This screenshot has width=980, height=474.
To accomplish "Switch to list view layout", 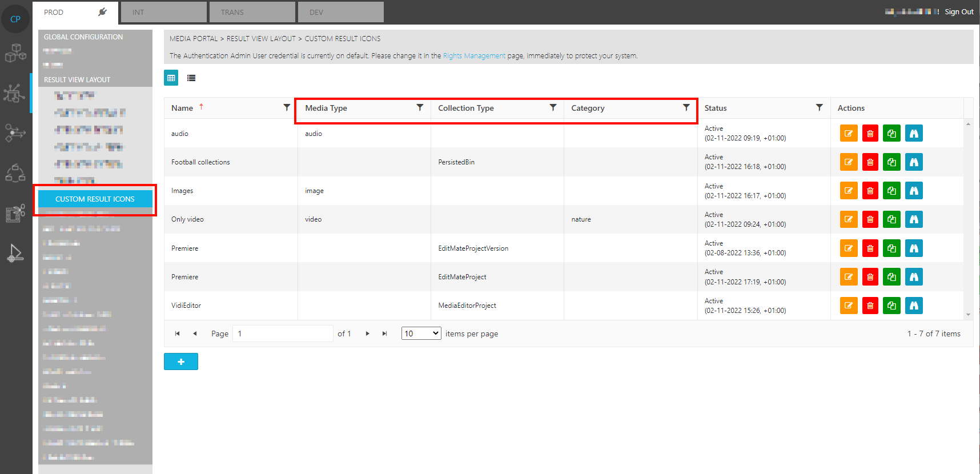I will (x=191, y=78).
